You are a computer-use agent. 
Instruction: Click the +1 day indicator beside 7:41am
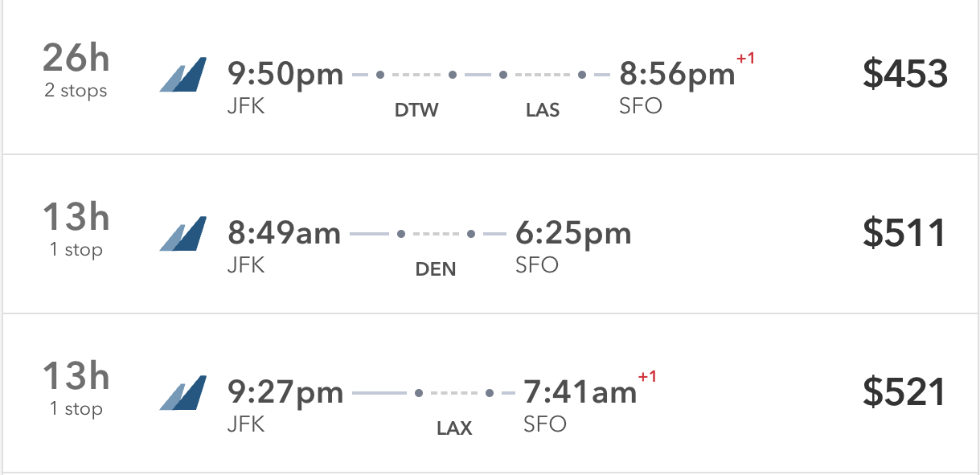tap(647, 377)
